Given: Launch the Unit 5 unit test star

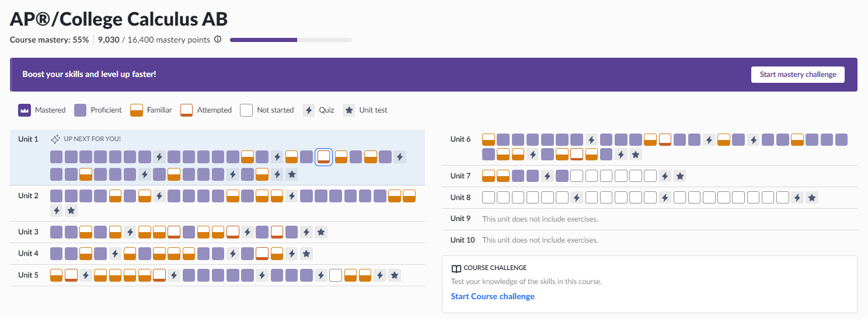Looking at the screenshot, I should [395, 275].
